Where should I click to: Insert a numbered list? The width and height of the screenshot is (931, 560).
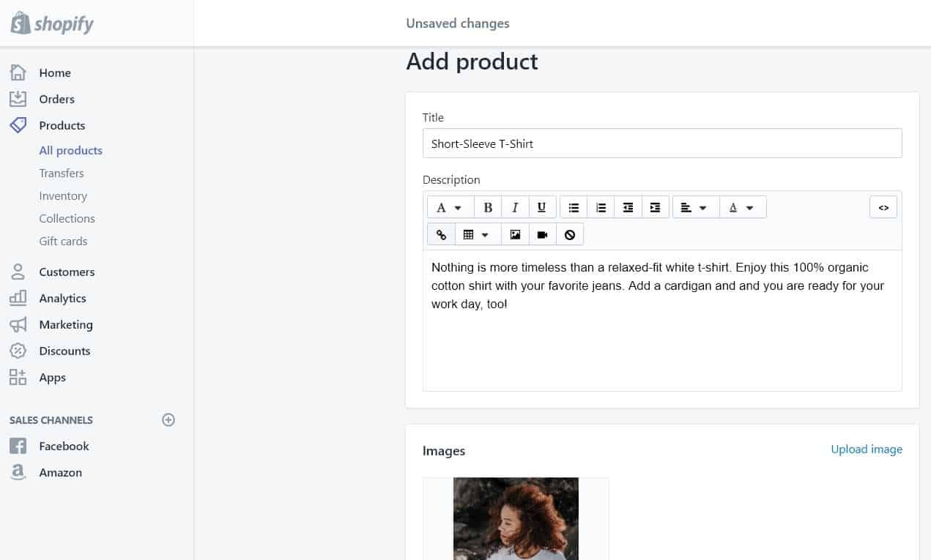(x=601, y=207)
